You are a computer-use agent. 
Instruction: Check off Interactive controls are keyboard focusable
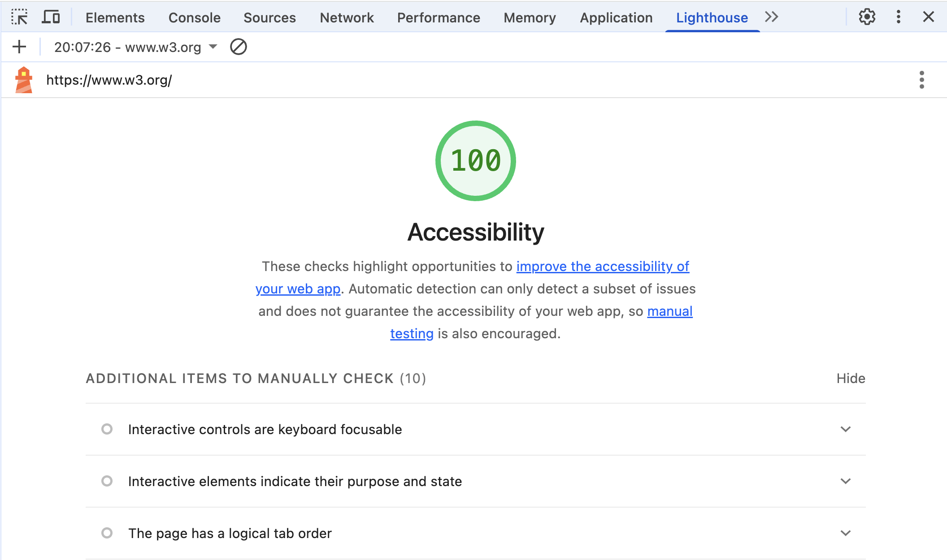tap(107, 429)
